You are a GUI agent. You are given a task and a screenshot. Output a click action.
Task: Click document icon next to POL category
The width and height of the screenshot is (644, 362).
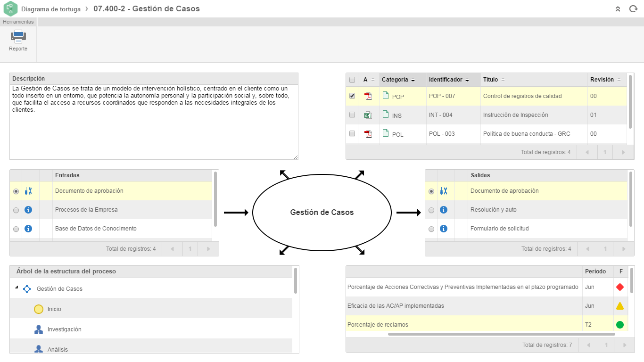[x=386, y=133]
